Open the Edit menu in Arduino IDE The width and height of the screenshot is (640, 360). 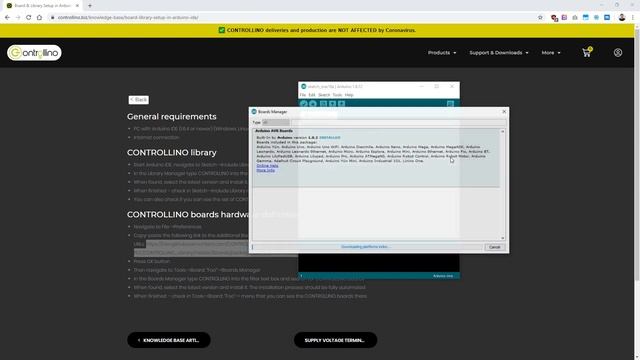(x=312, y=95)
